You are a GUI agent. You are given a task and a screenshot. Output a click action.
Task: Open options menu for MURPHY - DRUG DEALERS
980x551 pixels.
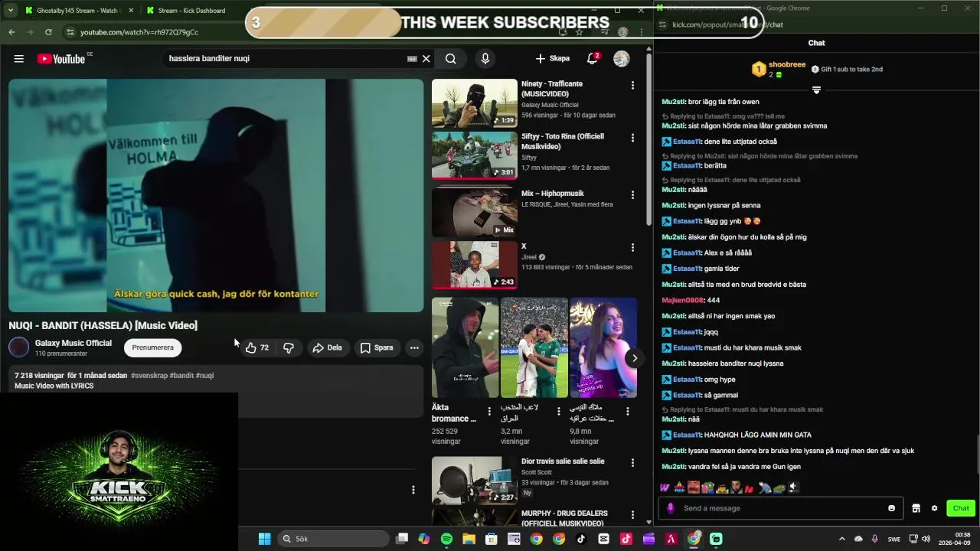coord(632,514)
